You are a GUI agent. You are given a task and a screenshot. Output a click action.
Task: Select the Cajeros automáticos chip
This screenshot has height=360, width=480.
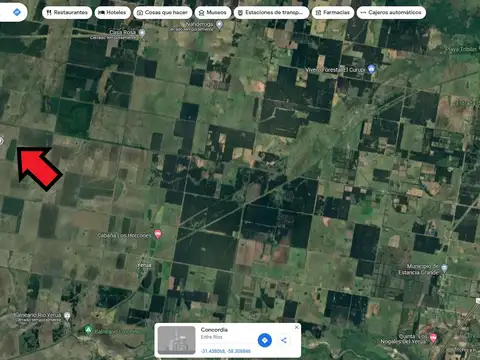click(391, 13)
